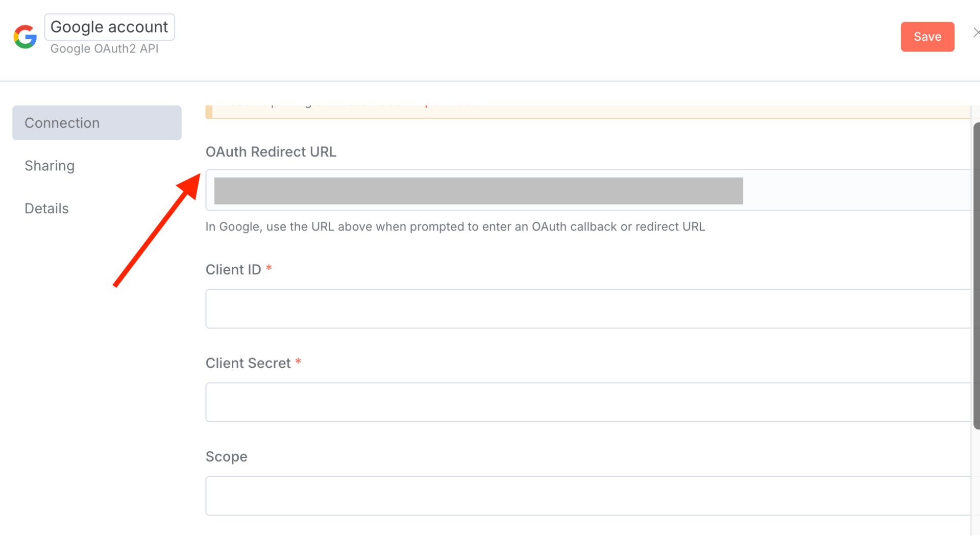Click the partially hidden notice banner
Viewport: 980px width, 537px height.
tap(588, 112)
